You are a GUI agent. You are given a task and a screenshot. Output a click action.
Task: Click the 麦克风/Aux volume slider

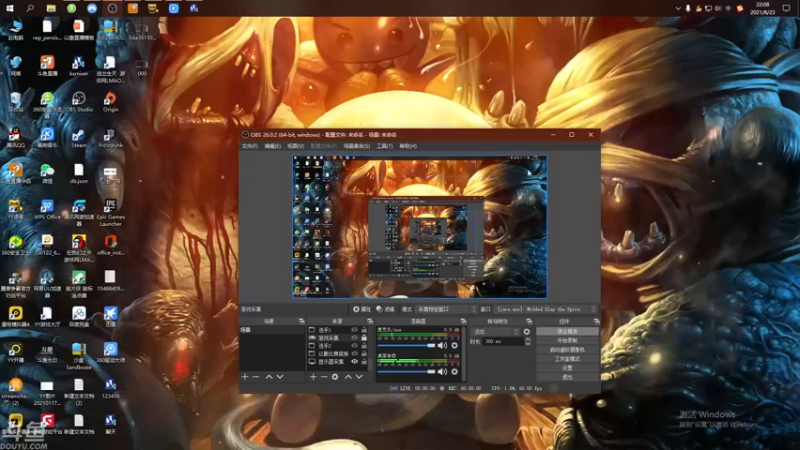click(x=405, y=346)
